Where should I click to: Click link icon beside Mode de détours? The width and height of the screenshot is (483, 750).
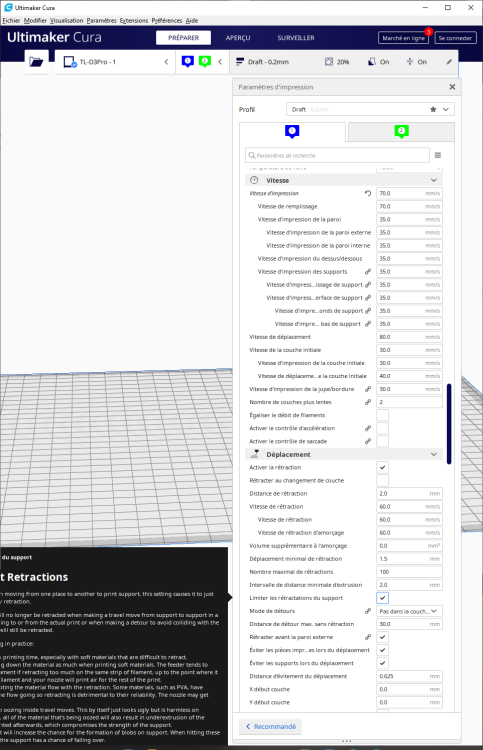coord(368,611)
